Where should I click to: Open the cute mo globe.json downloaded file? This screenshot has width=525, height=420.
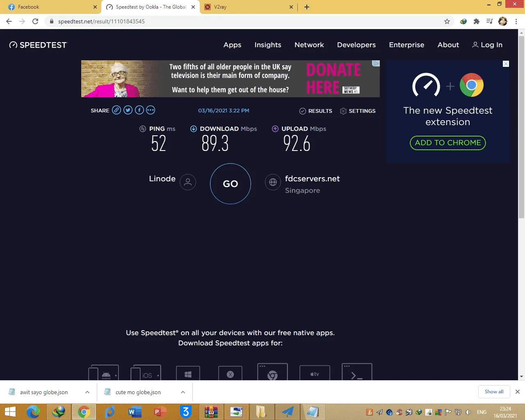click(x=138, y=392)
